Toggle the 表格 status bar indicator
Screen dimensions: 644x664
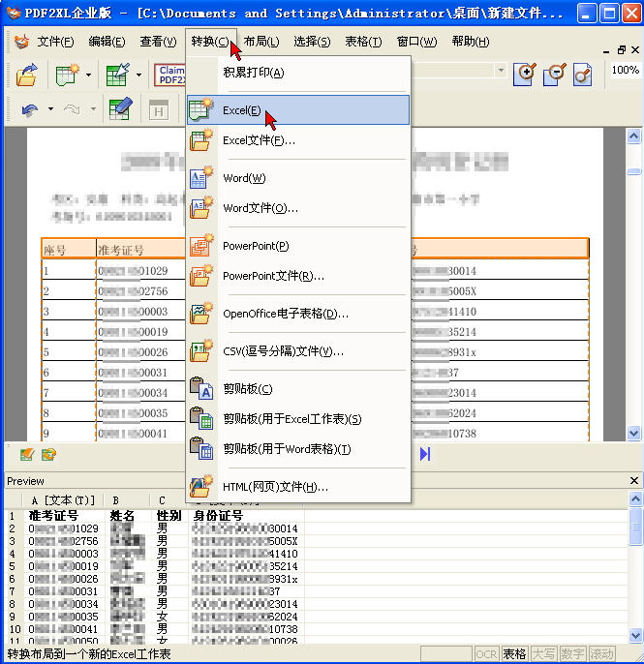click(514, 654)
